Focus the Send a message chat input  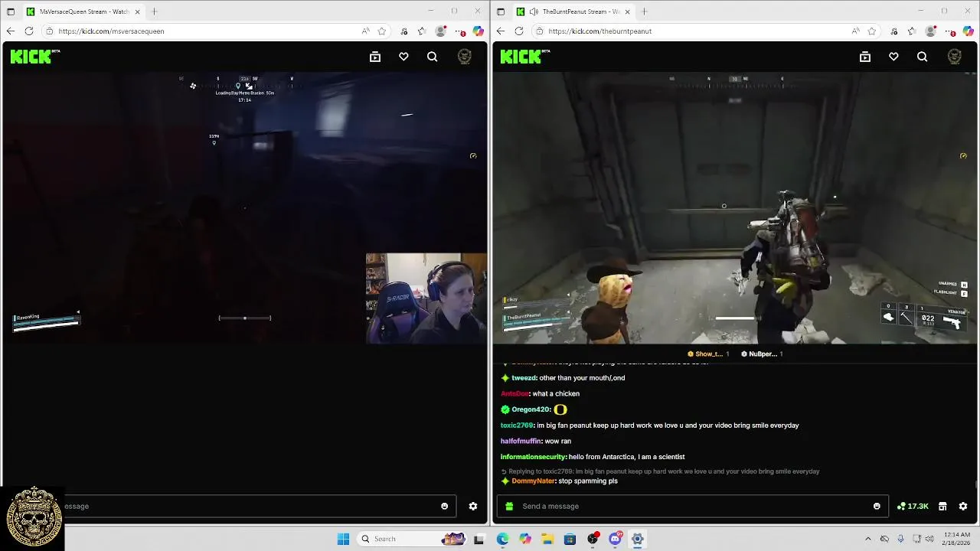pyautogui.click(x=693, y=506)
